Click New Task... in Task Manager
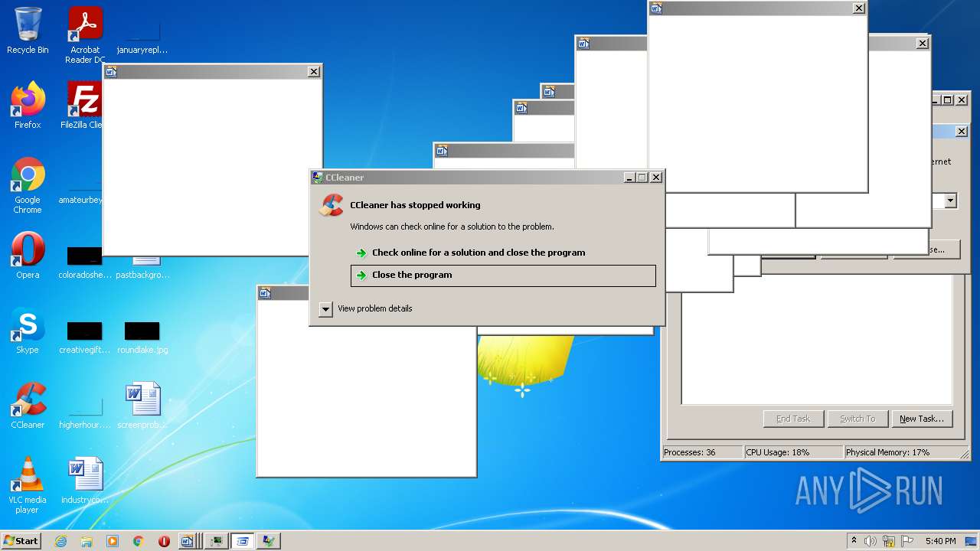 pos(922,419)
